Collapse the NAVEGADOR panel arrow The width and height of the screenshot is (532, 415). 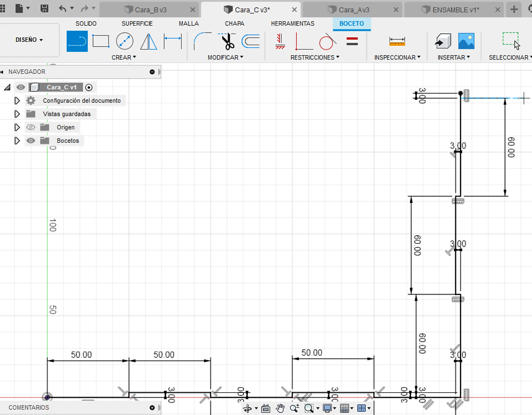click(2, 72)
